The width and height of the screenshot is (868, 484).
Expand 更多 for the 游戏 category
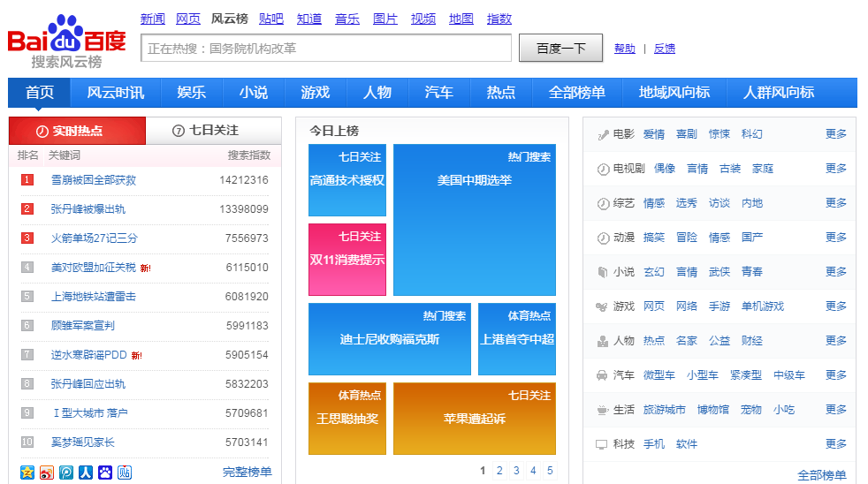pos(835,306)
